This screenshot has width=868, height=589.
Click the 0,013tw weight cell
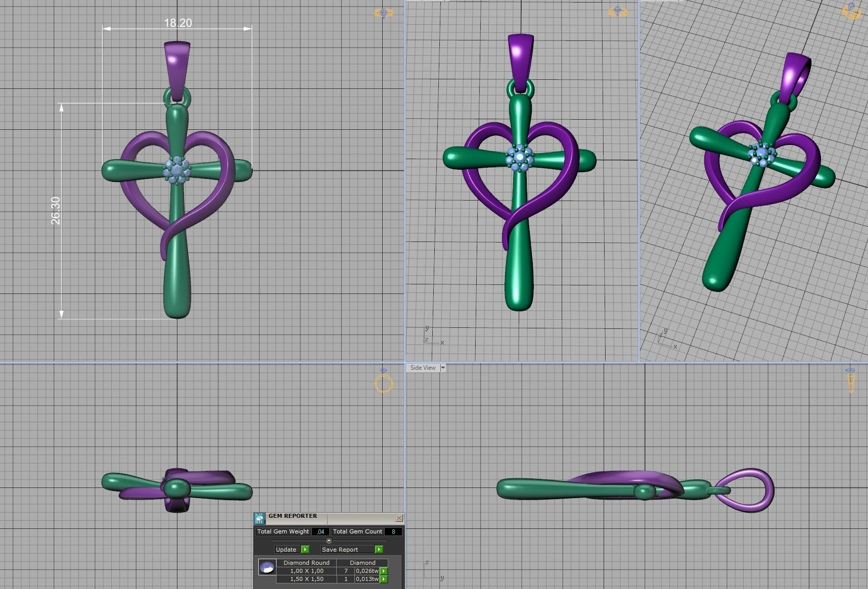coord(367,579)
